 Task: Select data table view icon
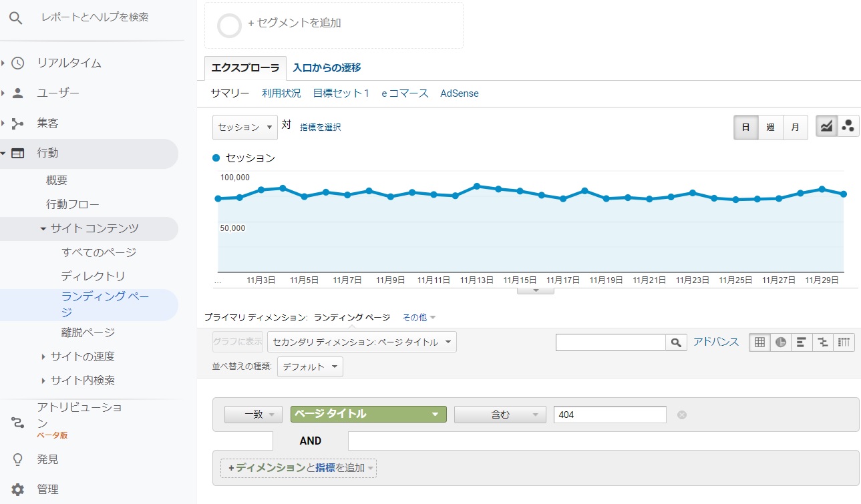point(759,342)
